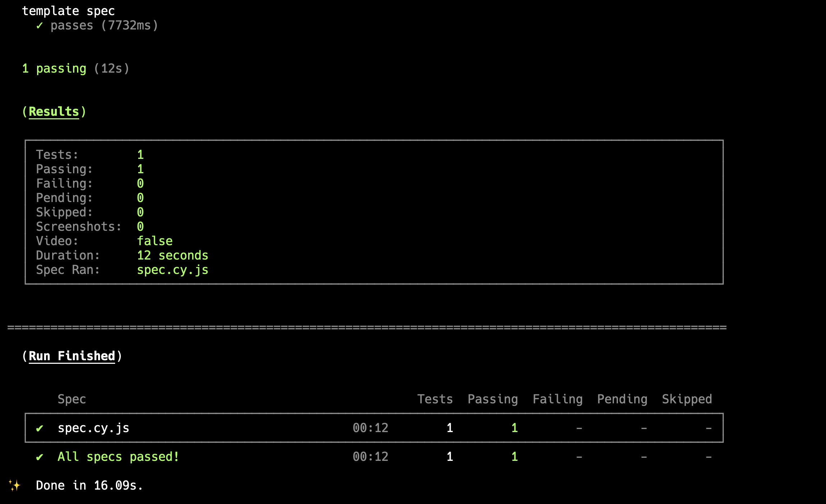Screen dimensions: 826x504
Task: Click 'All specs passed!' message
Action: [x=118, y=457]
